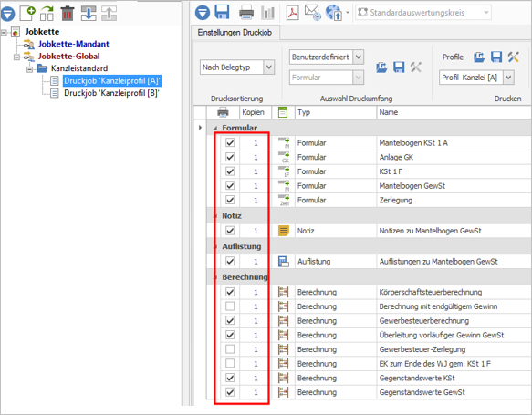Check print box for Berechnung mit endgültigem Gewinn
Screen dimensions: 532x415
click(x=230, y=306)
